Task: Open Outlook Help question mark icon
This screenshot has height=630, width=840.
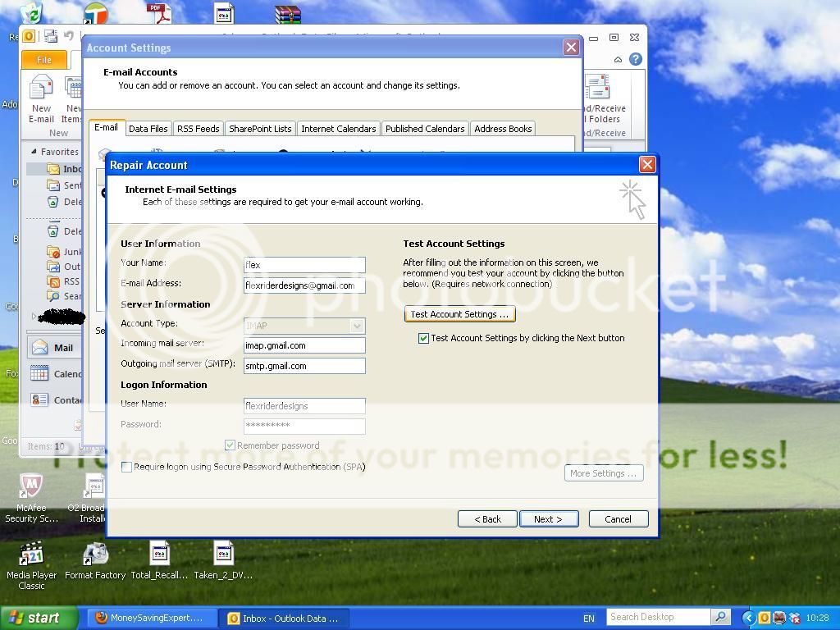Action: 635,60
